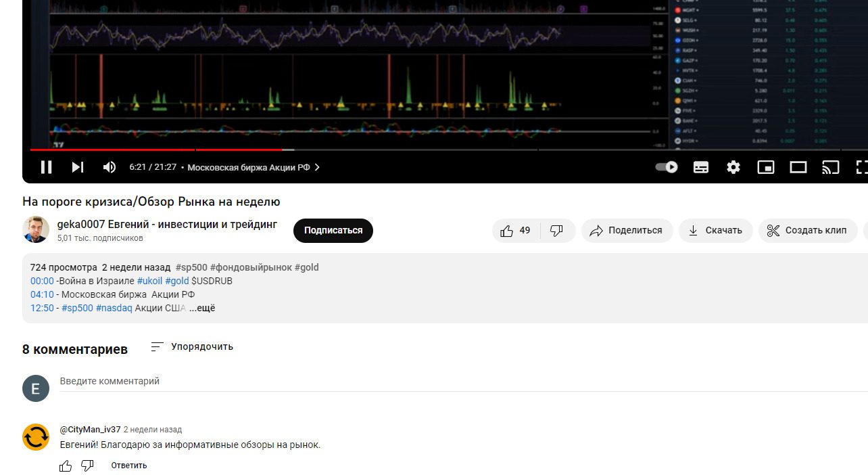Viewport: 868px width, 475px height.
Task: Pause the video playback
Action: [46, 167]
